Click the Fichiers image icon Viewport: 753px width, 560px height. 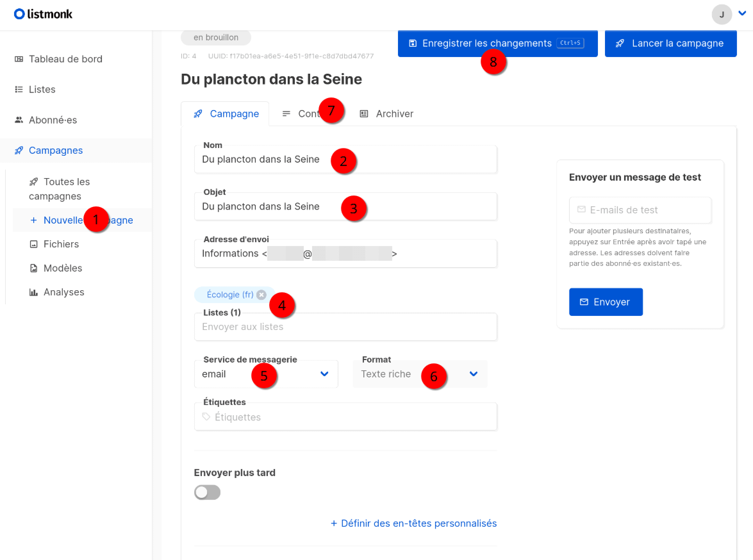(34, 244)
